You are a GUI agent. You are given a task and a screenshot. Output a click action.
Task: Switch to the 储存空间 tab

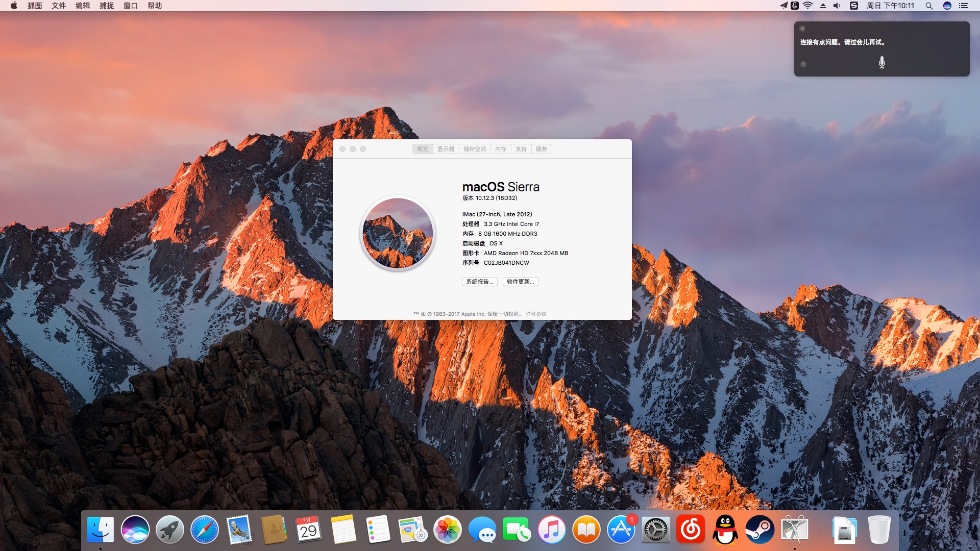(475, 149)
